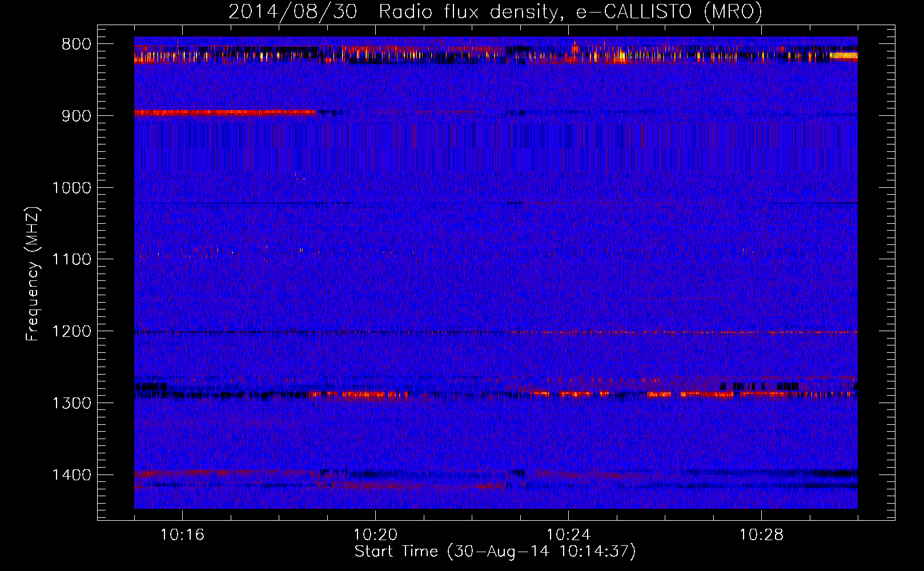Click the orange-red band near 1290 MHz

pyautogui.click(x=582, y=394)
